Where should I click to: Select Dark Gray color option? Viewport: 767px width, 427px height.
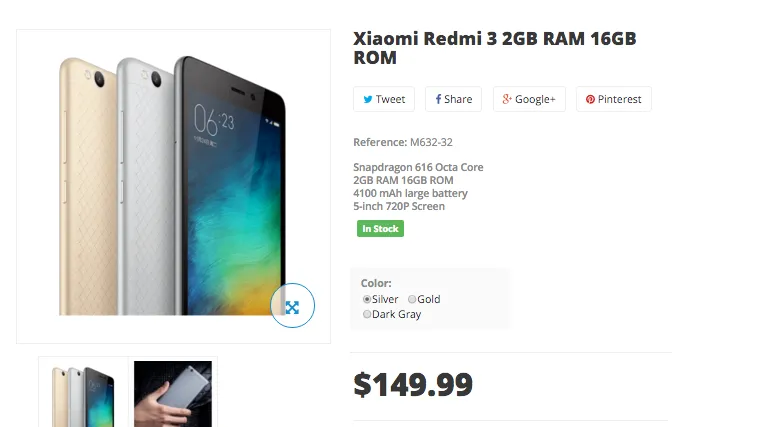click(x=367, y=314)
